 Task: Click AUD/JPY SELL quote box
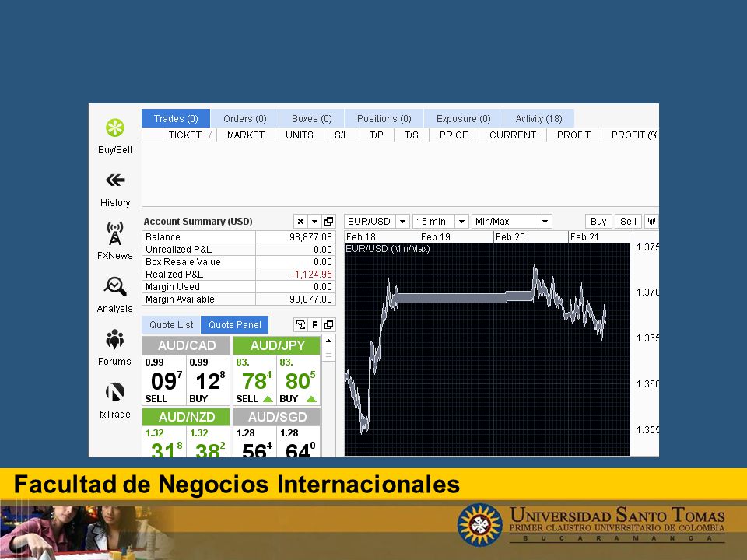(x=254, y=380)
